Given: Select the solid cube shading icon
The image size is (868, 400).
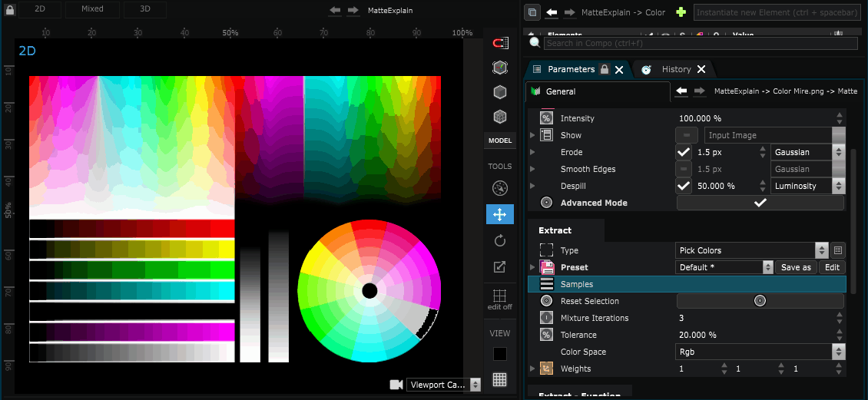Looking at the screenshot, I should click(500, 92).
